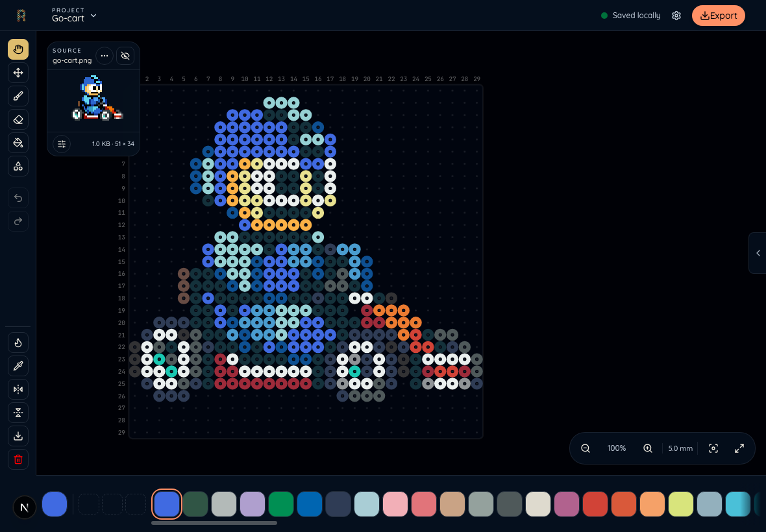Viewport: 766px width, 532px height.
Task: Open the Go-cart project dropdown
Action: [x=74, y=15]
